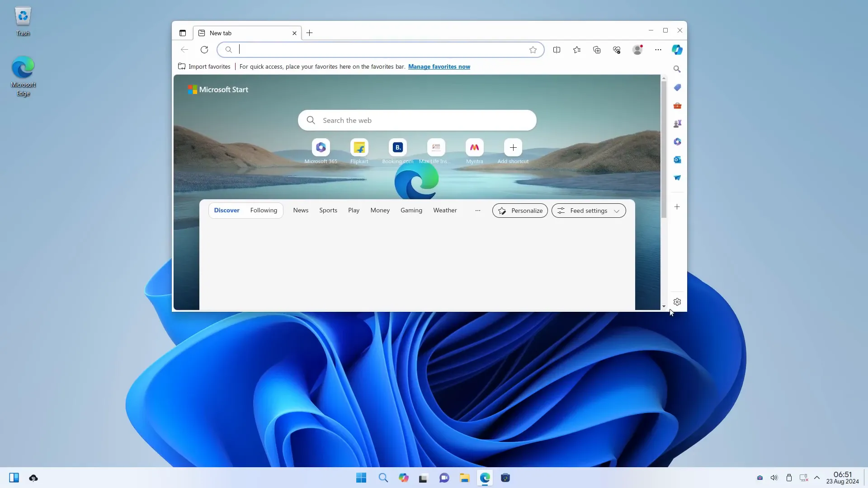Add app to sidebar with plus
Screen dimensions: 868x488
677,207
